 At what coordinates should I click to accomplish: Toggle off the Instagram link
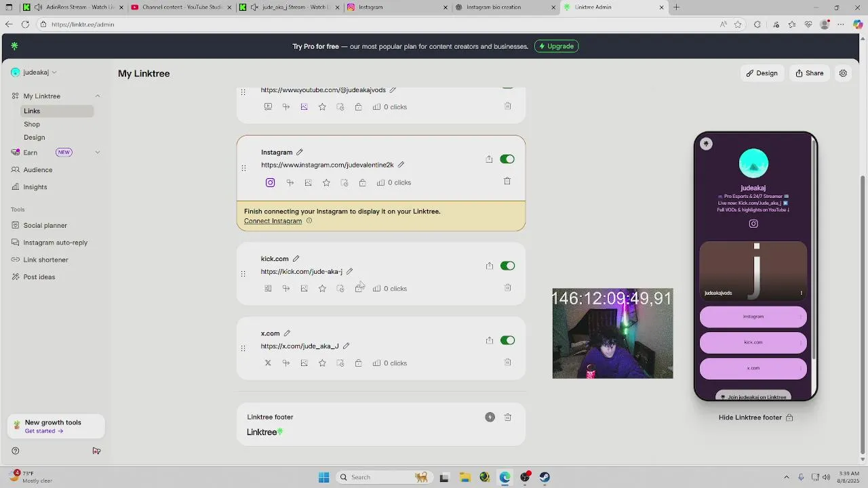click(x=507, y=159)
